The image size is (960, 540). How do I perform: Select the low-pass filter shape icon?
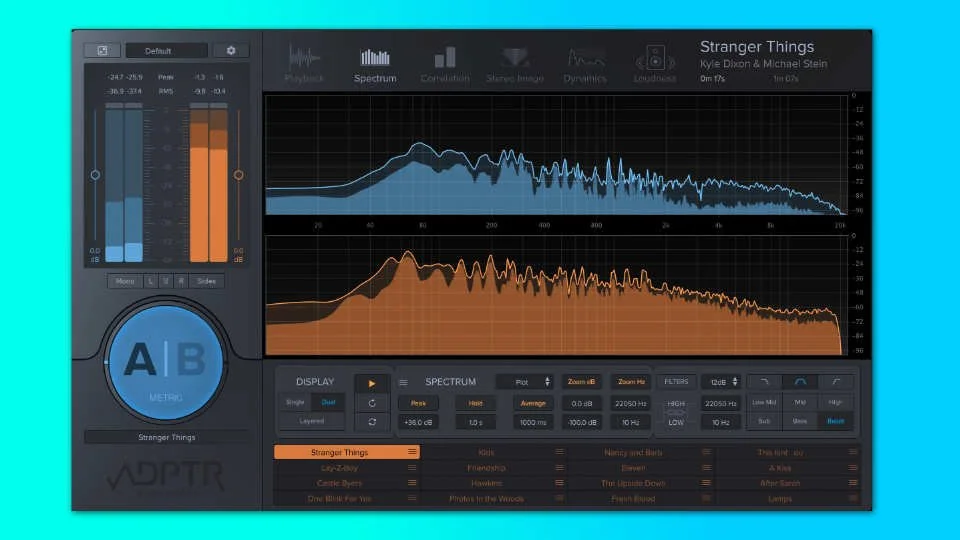click(x=764, y=382)
